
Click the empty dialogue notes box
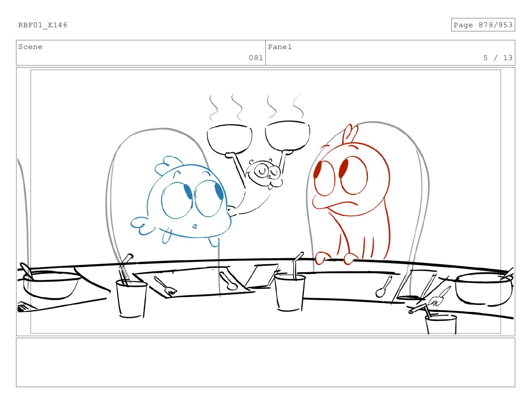(265, 362)
